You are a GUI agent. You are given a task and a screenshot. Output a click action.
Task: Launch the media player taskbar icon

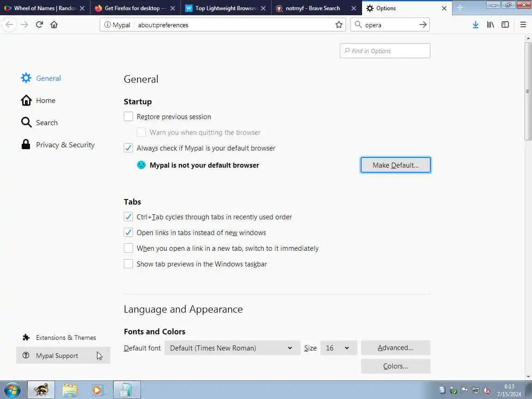pos(98,390)
